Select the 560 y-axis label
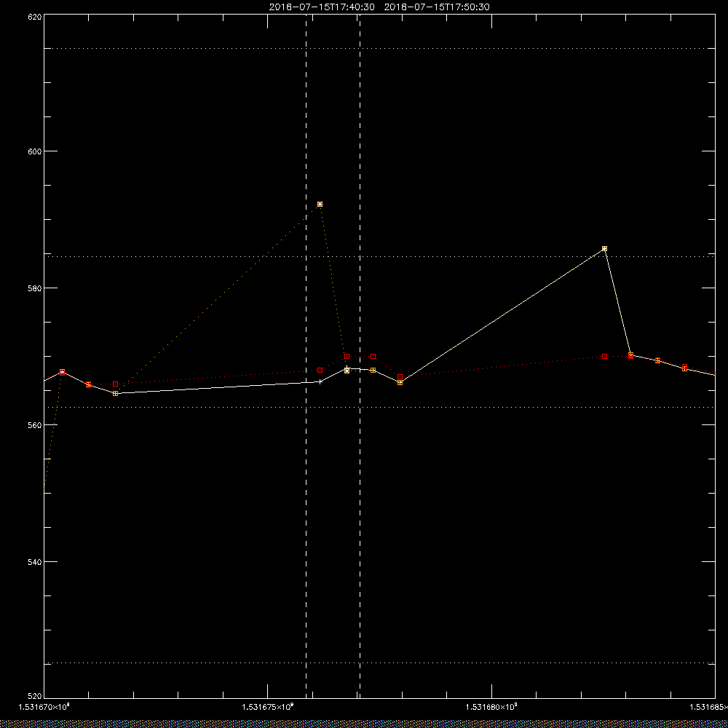The height and width of the screenshot is (728, 728). [36, 425]
